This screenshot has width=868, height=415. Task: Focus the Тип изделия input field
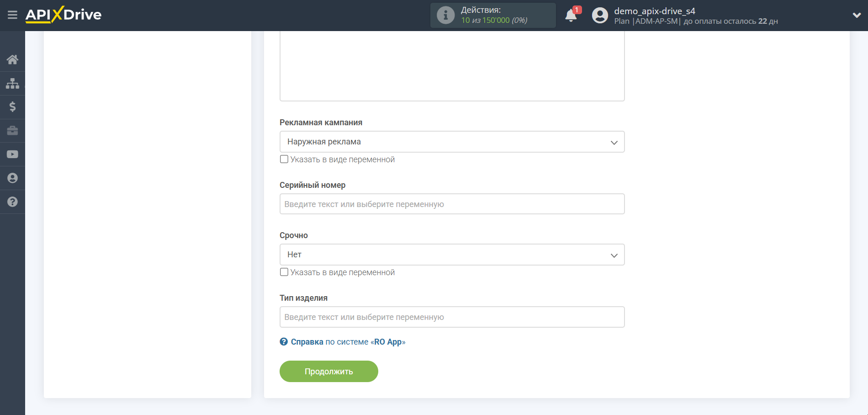[452, 317]
